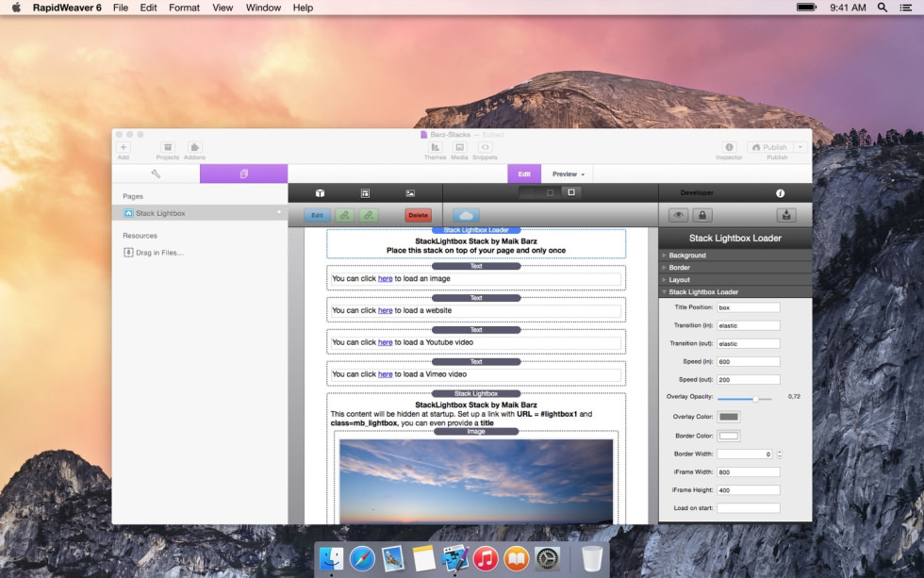
Task: Click 'here' link to load an image
Action: pyautogui.click(x=385, y=279)
